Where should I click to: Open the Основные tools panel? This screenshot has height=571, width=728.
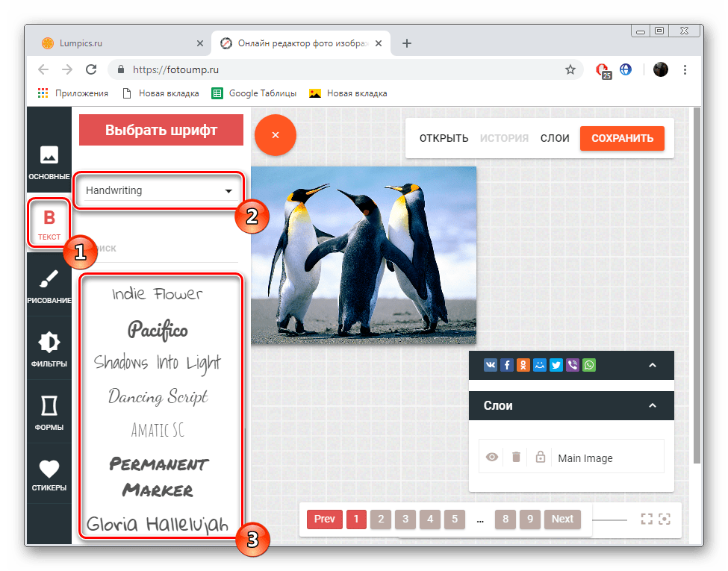coord(49,162)
